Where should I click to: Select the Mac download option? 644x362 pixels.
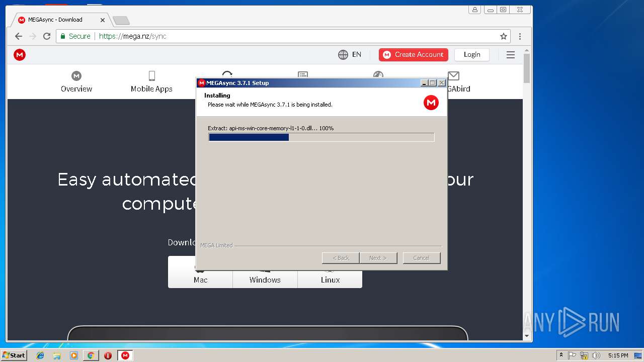(x=200, y=272)
